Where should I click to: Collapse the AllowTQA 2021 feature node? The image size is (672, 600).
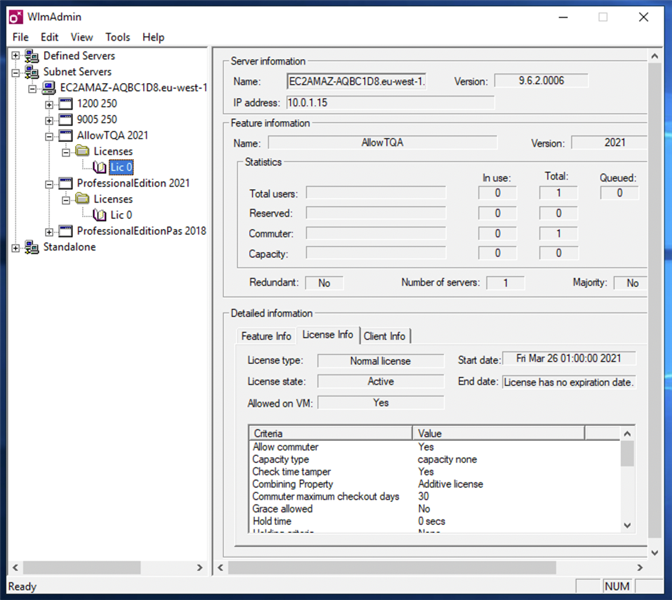pos(49,136)
